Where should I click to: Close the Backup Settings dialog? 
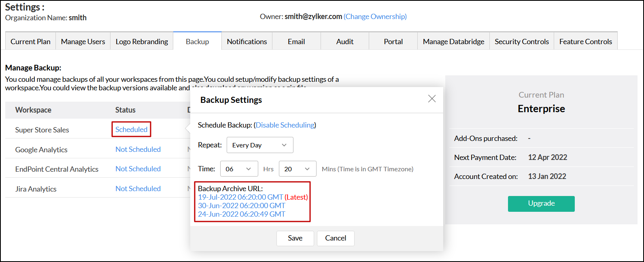pyautogui.click(x=432, y=99)
